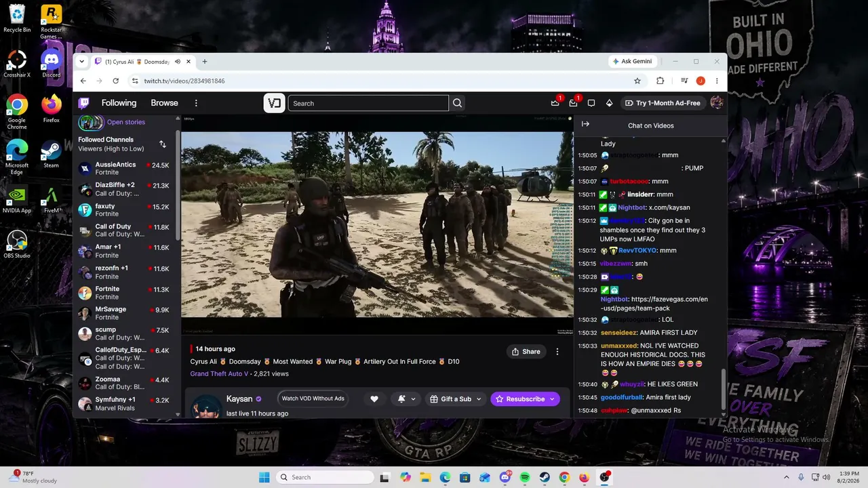The image size is (868, 488).
Task: Open the Twitch more options menu beside Browse
Action: 196,103
